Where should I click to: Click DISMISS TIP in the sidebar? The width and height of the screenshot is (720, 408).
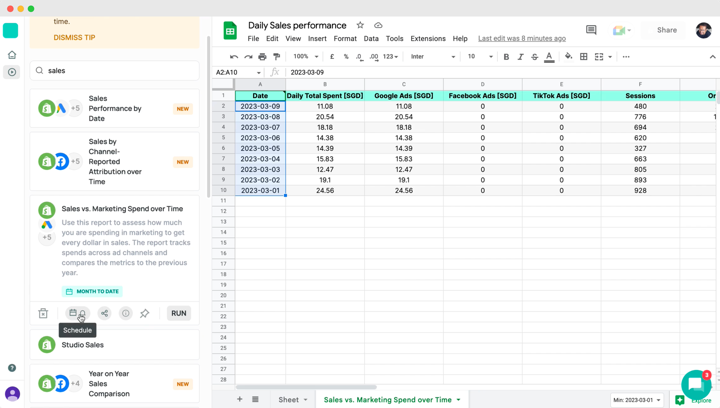click(x=74, y=38)
